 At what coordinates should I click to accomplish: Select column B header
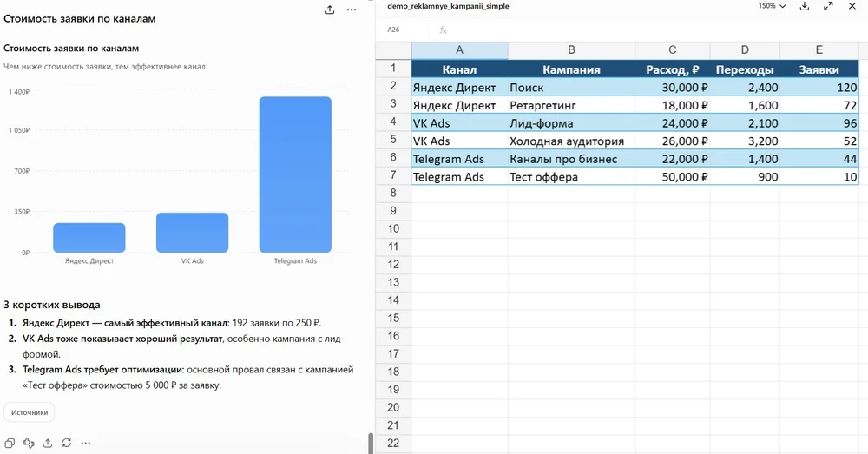click(x=571, y=50)
